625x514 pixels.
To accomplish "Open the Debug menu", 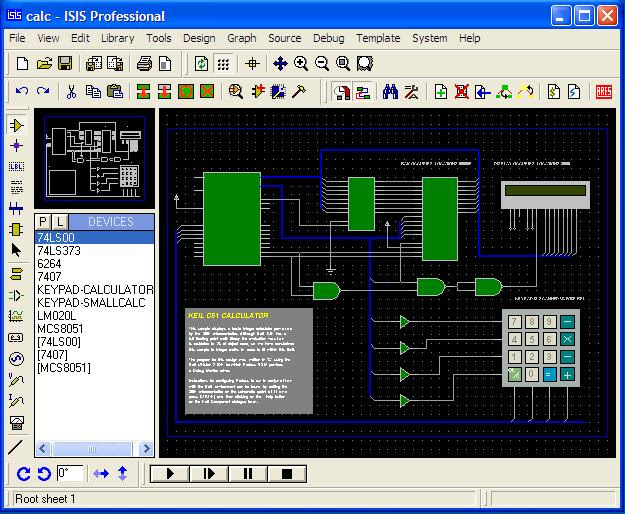I will coord(328,38).
